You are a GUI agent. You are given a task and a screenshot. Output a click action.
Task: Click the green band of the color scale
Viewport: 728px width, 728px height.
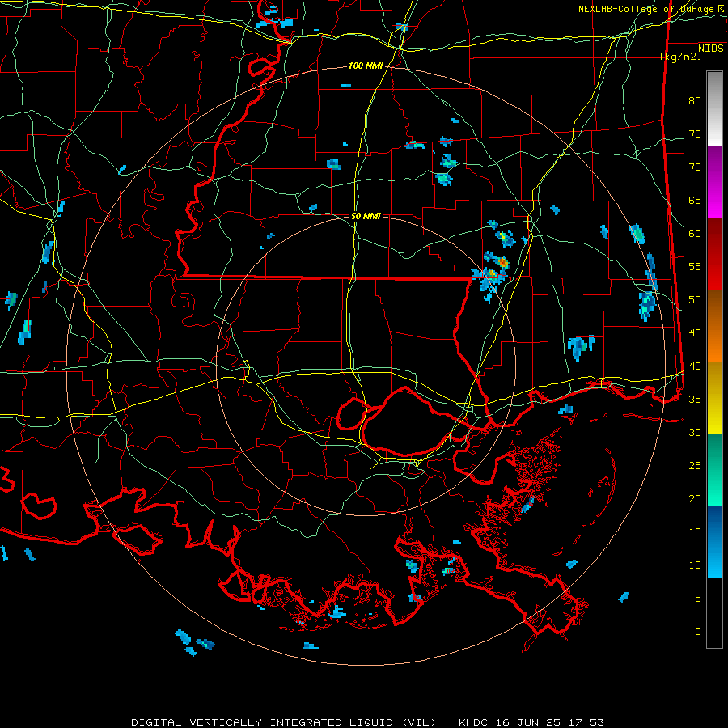coord(714,470)
